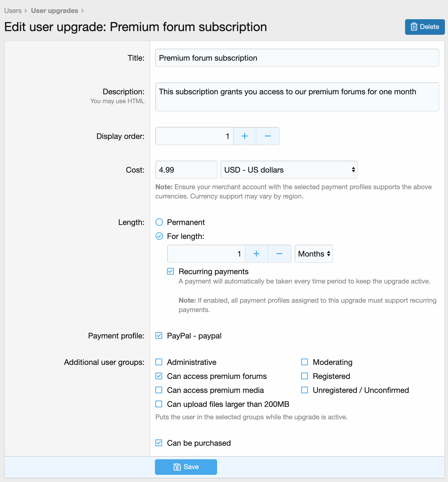Screen dimensions: 448x482
Task: Open the User upgrades breadcrumb link
Action: [x=54, y=11]
